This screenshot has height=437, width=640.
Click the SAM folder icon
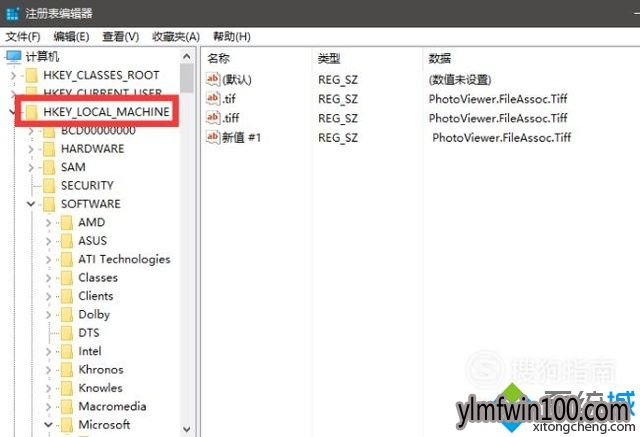(x=49, y=167)
